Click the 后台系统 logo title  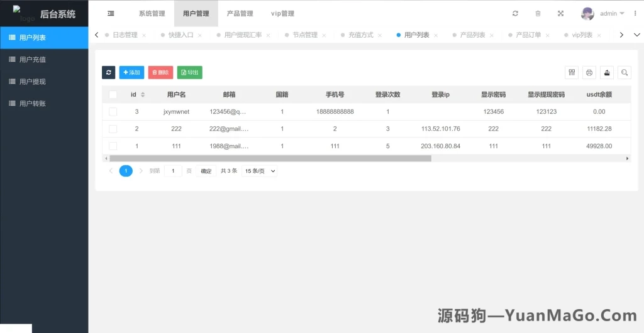tap(58, 14)
